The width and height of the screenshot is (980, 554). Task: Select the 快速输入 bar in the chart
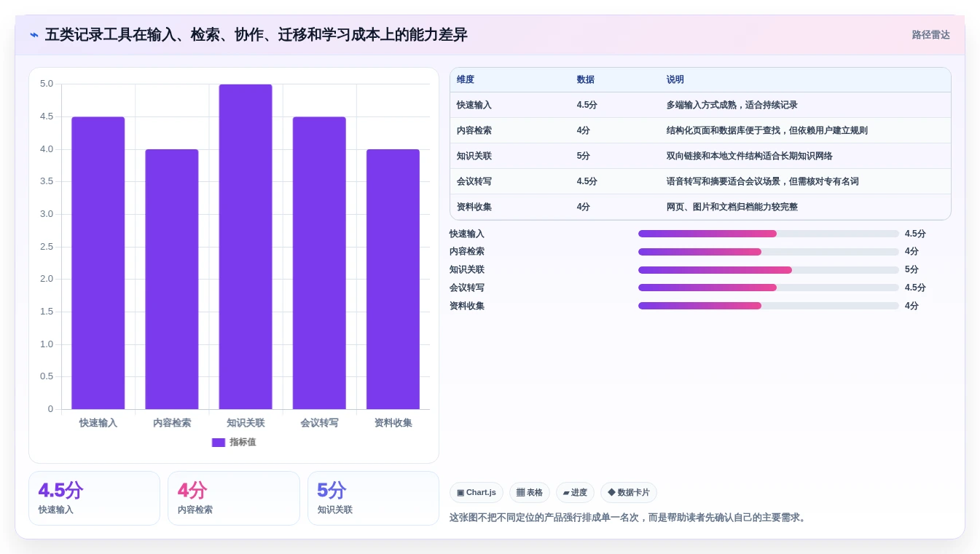(98, 263)
